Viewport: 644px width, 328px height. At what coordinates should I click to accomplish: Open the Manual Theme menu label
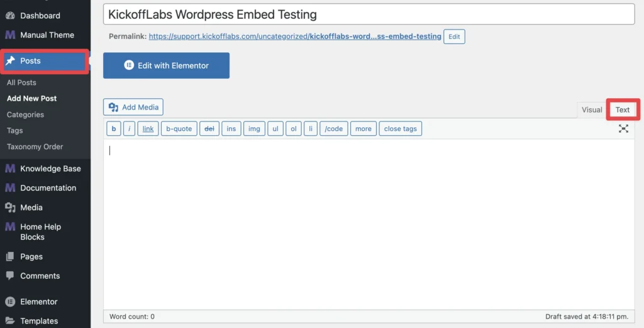(x=47, y=35)
